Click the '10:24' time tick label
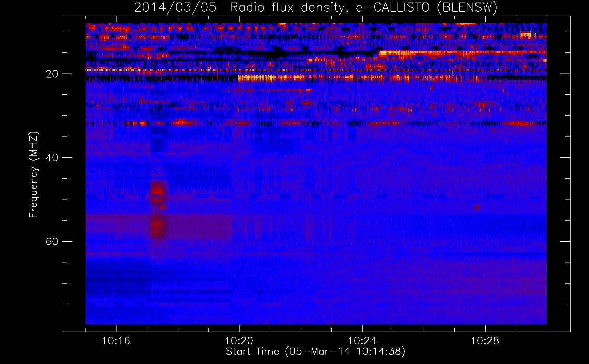 point(362,341)
